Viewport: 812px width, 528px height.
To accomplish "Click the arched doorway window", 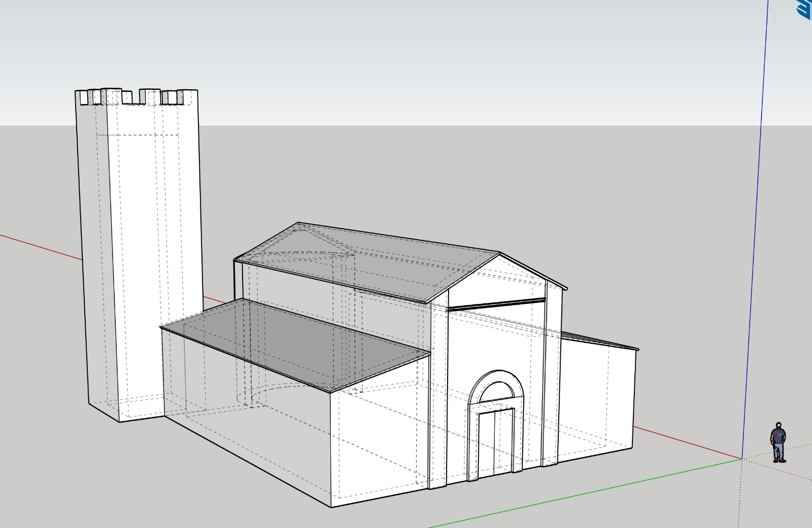I will click(x=495, y=391).
